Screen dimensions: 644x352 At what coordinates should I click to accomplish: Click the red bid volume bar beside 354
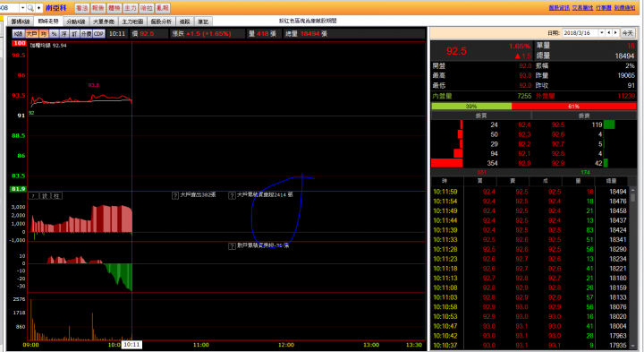(x=447, y=163)
